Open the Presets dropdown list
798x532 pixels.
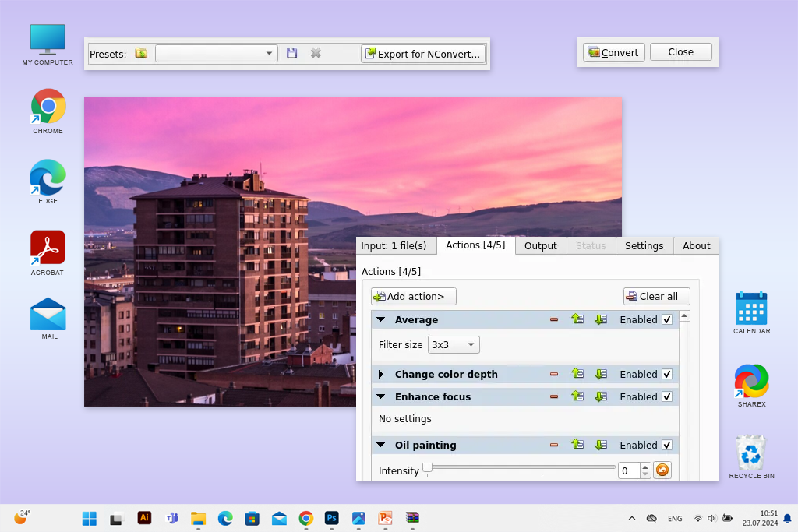(217, 54)
